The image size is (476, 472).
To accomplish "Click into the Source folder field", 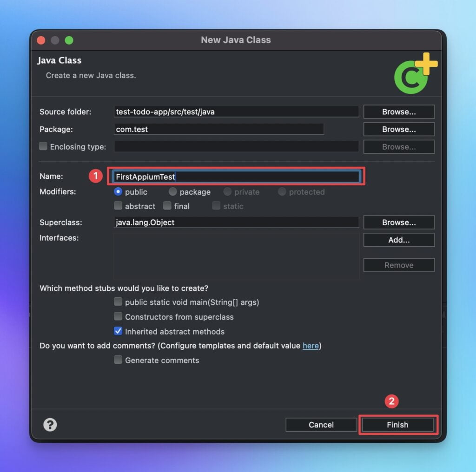I will pyautogui.click(x=236, y=111).
